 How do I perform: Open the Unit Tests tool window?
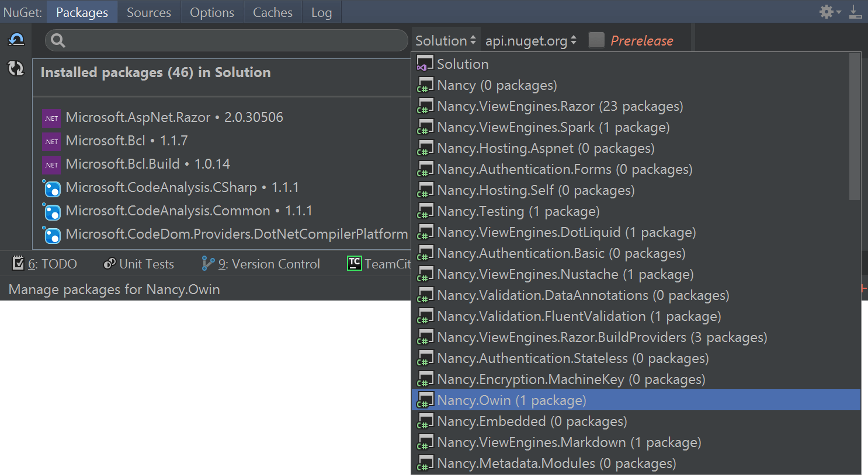[x=138, y=264]
